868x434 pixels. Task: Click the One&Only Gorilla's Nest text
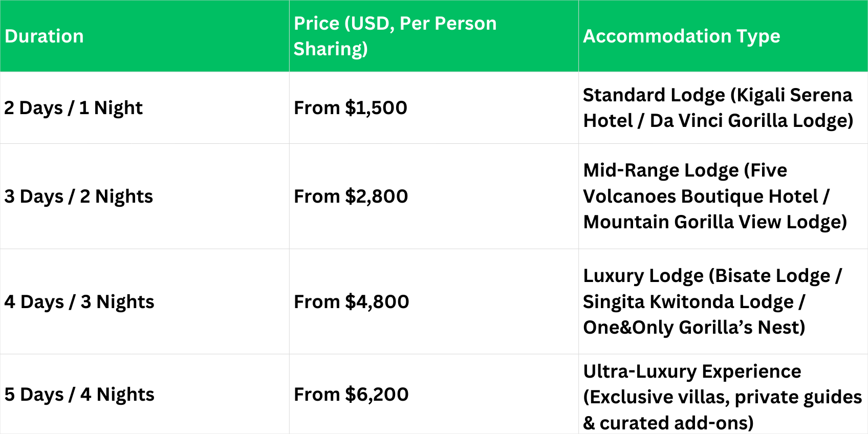pyautogui.click(x=693, y=328)
